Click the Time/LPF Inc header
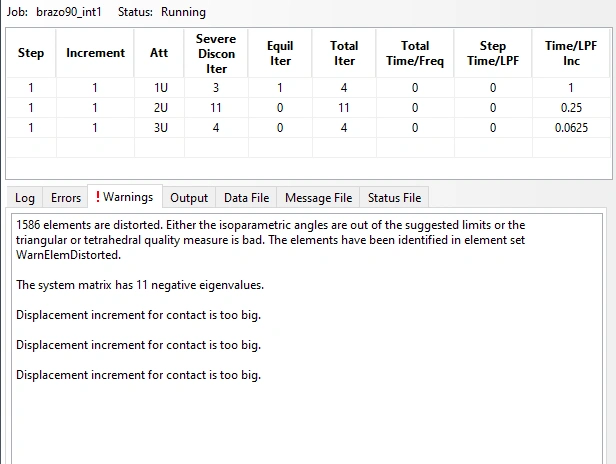 (571, 53)
